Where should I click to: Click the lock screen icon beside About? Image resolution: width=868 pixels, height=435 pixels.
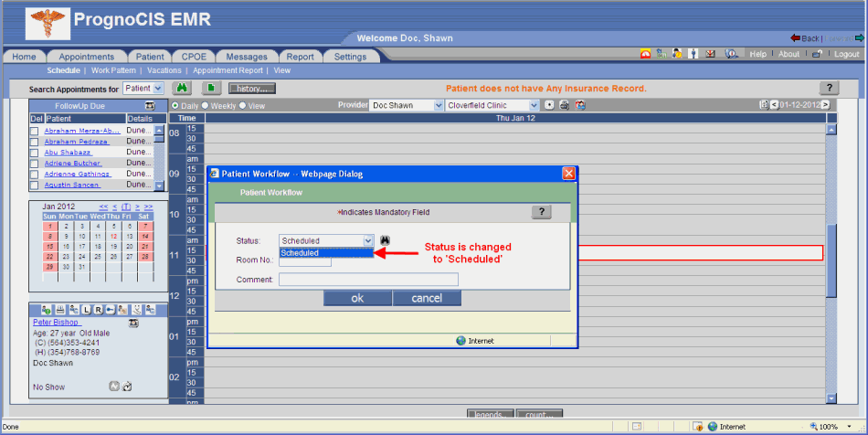coord(817,54)
